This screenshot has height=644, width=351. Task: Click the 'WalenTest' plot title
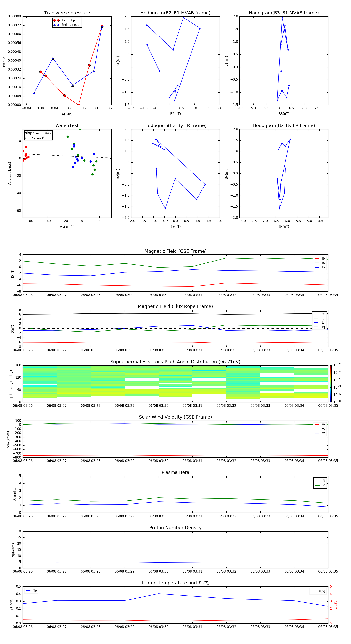click(67, 125)
